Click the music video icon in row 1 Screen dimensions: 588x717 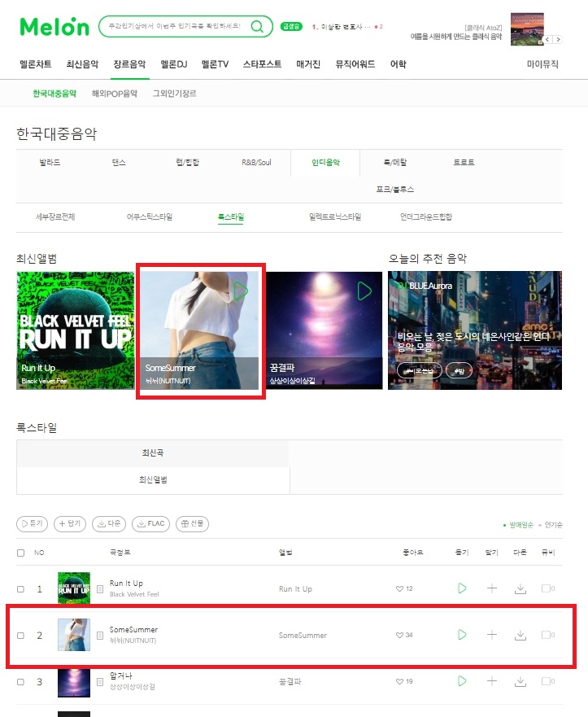(x=547, y=588)
